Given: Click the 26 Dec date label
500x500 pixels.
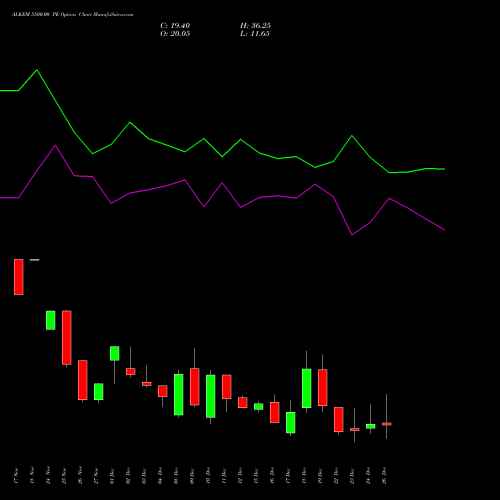Looking at the screenshot, I should click(x=384, y=476).
